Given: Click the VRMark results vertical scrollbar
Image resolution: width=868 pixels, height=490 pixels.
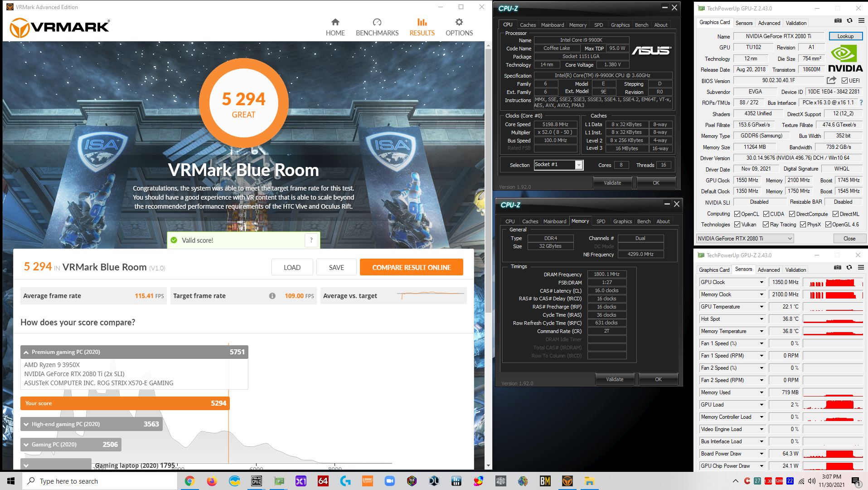Looking at the screenshot, I should (x=488, y=181).
